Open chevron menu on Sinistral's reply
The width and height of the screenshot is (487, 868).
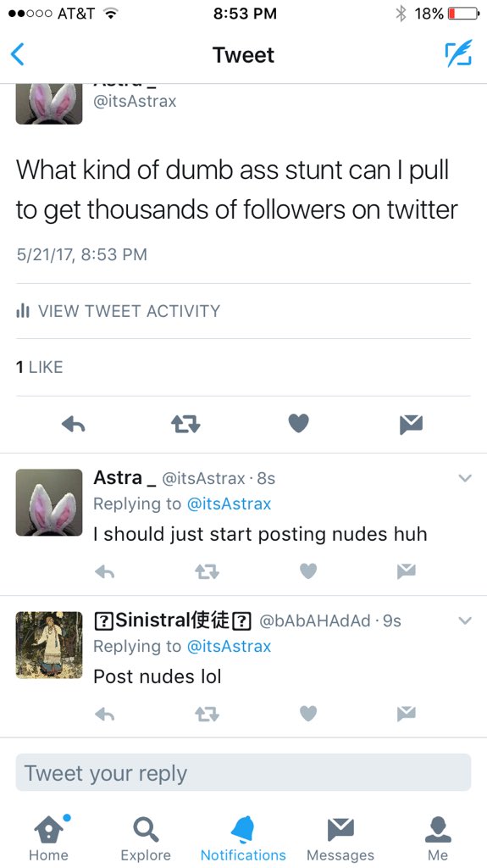(x=465, y=621)
